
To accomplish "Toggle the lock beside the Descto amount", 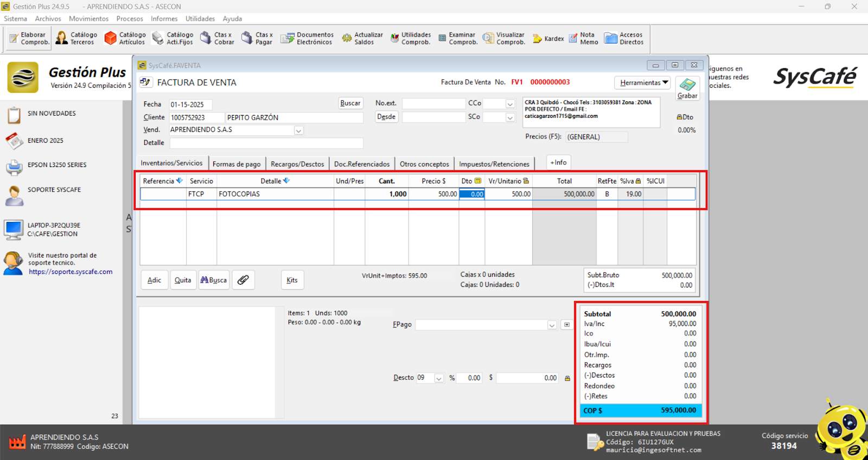I will [567, 378].
